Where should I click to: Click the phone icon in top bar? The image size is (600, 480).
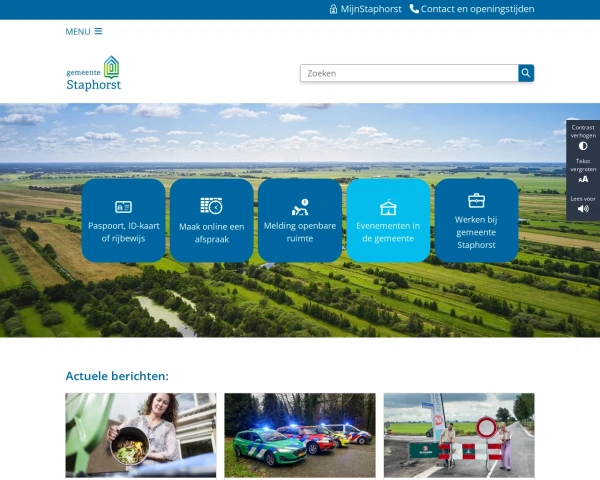click(x=414, y=9)
